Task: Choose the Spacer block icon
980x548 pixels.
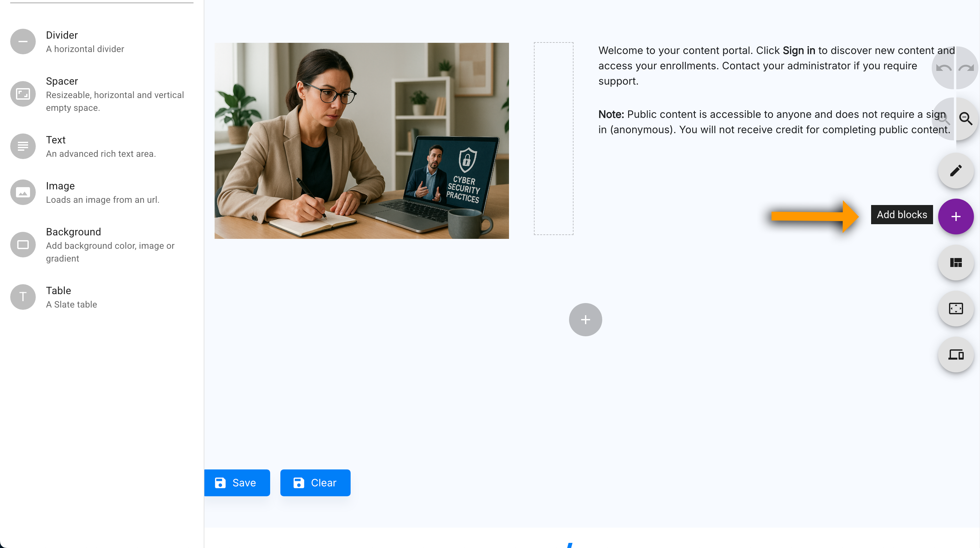Action: [x=23, y=94]
